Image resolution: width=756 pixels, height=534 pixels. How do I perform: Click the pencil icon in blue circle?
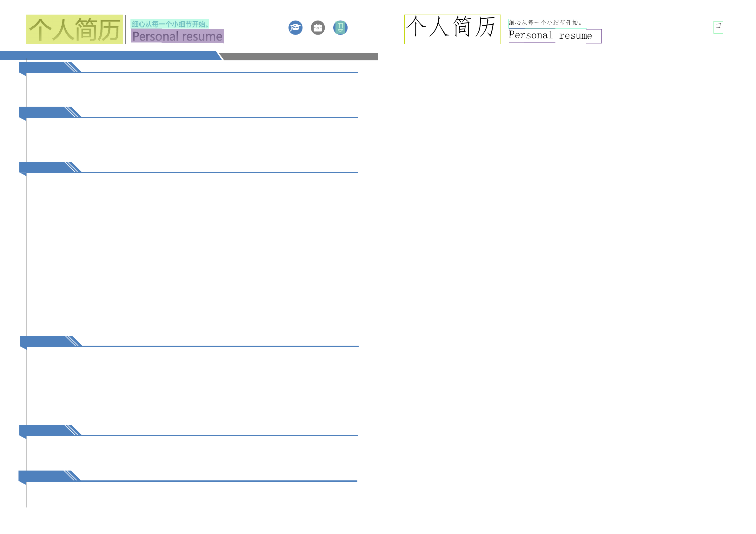(341, 28)
